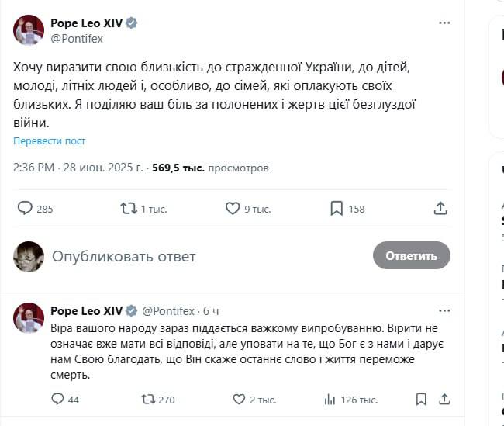Image resolution: width=504 pixels, height=426 pixels.
Task: Click the verified badge beside Pope Leo XIV
Action: [x=132, y=23]
